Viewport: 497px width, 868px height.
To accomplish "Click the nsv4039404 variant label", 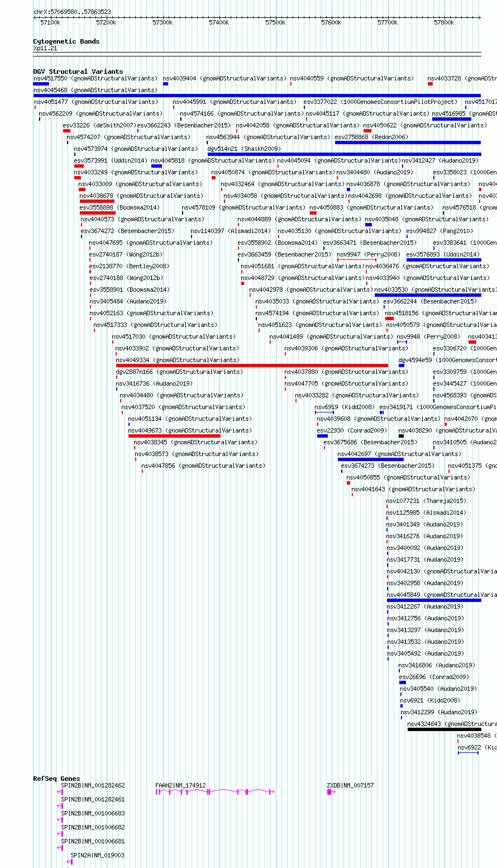I will 224,78.
